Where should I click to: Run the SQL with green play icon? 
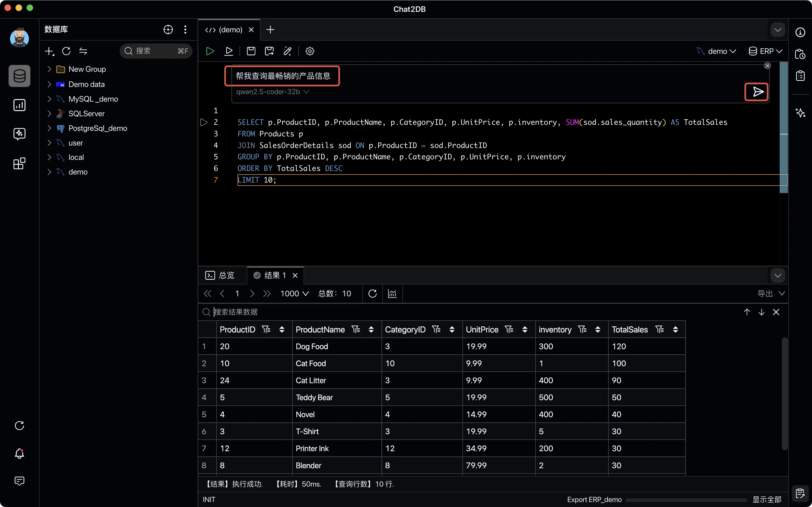(x=210, y=51)
